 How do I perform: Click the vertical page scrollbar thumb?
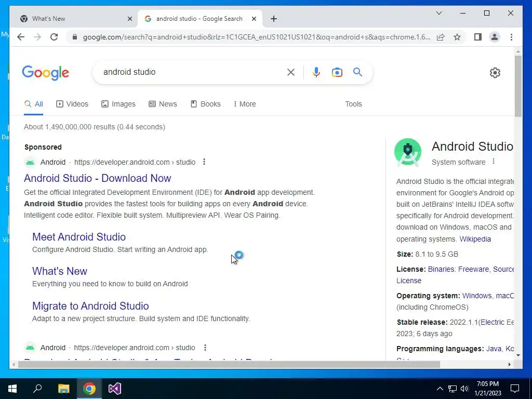[x=518, y=86]
